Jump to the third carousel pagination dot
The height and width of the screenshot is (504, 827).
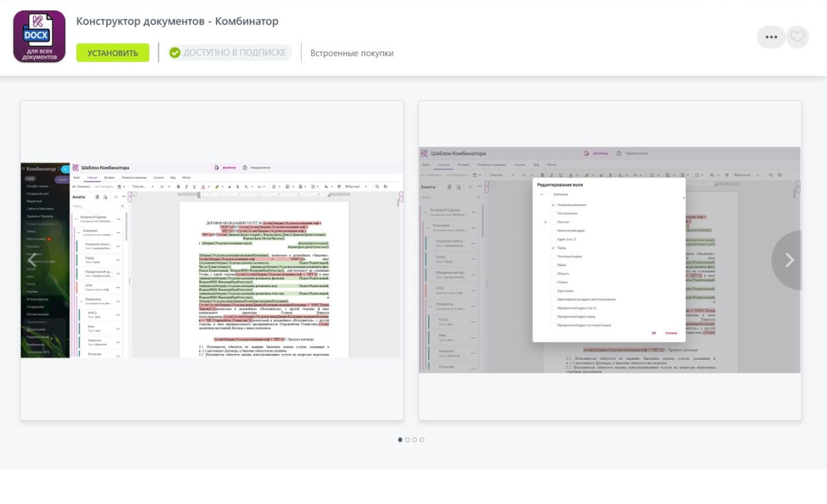(415, 440)
